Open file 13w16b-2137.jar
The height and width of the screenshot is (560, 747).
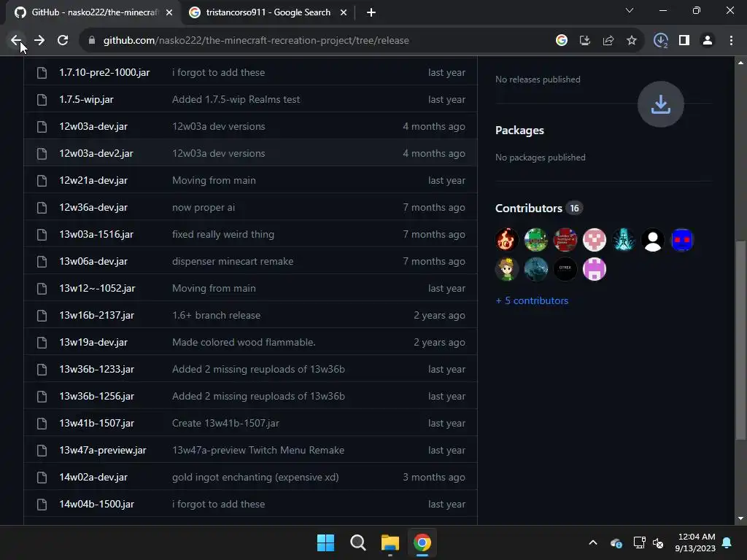point(97,315)
